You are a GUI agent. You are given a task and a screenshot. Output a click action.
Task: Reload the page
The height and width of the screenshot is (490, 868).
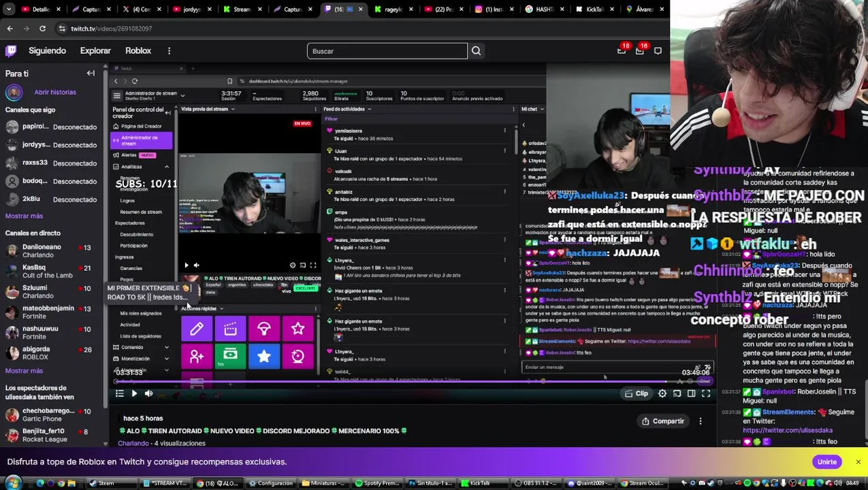[x=42, y=29]
